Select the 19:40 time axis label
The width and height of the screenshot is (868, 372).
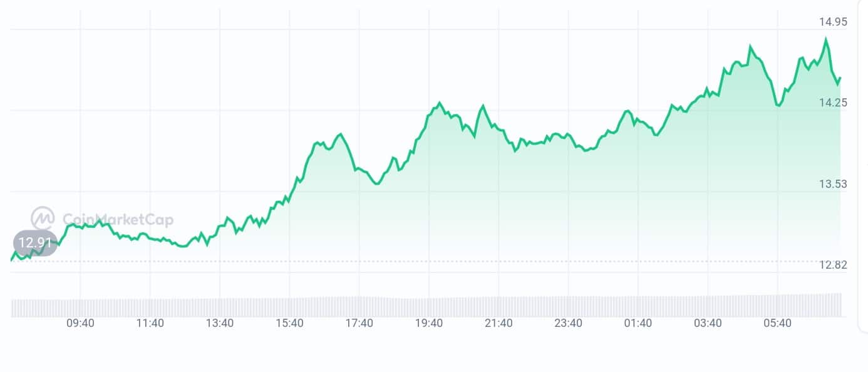pos(429,323)
